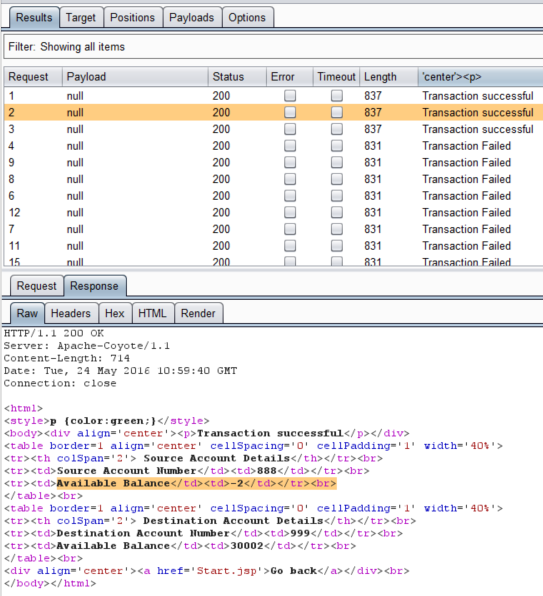Toggle Timeout checkbox for request 12
Image resolution: width=543 pixels, height=596 pixels.
pos(337,212)
